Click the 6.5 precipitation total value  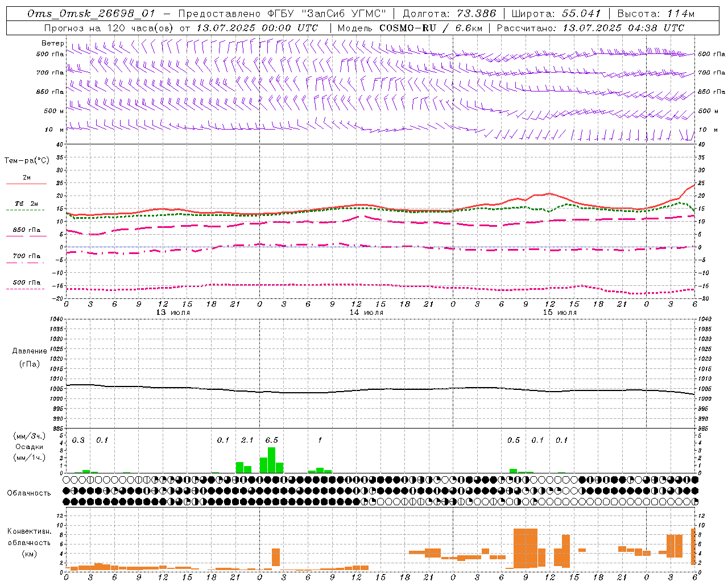click(272, 440)
